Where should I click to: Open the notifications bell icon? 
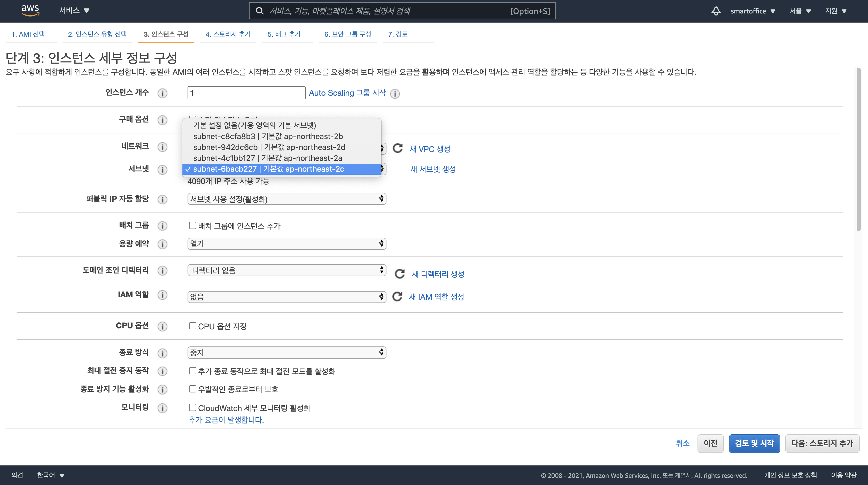[716, 11]
